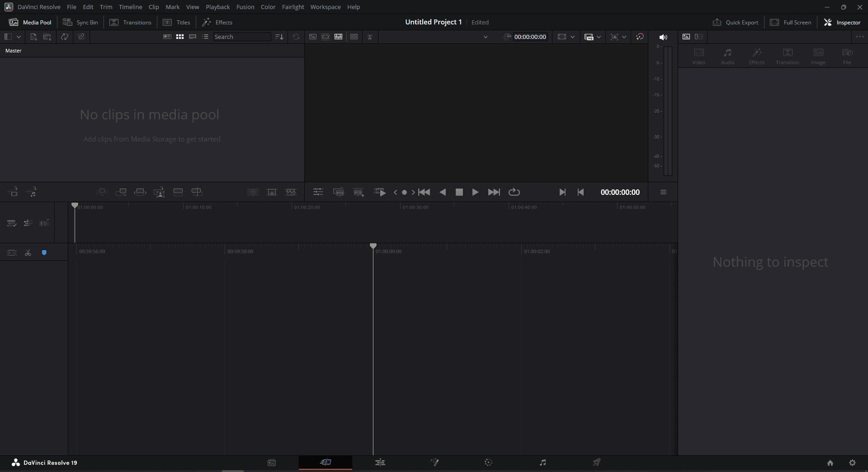Switch media pool to Strip view

pos(193,37)
